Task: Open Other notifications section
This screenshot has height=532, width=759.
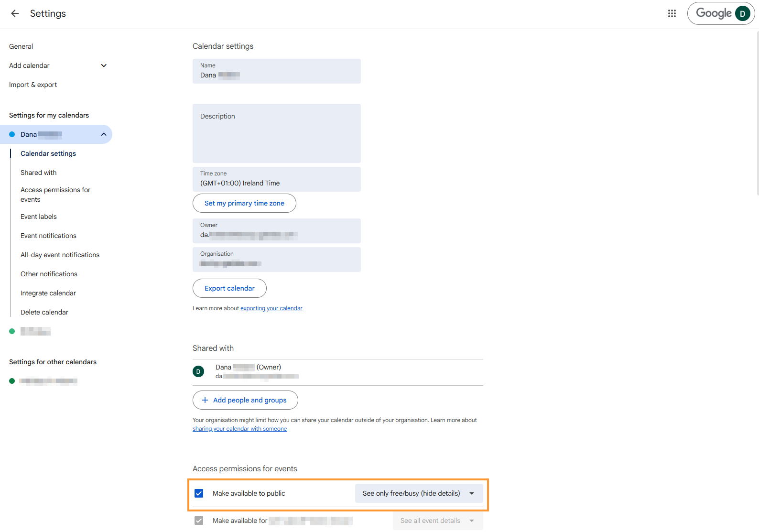Action: pyautogui.click(x=49, y=274)
